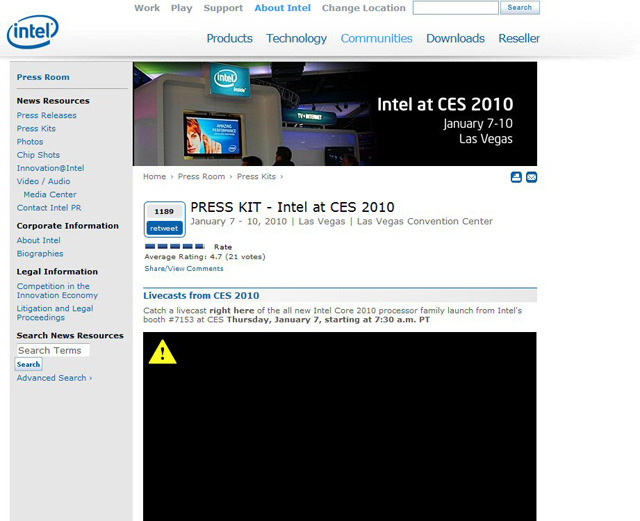640x521 pixels.
Task: Open the Communities navigation tab
Action: click(x=376, y=38)
